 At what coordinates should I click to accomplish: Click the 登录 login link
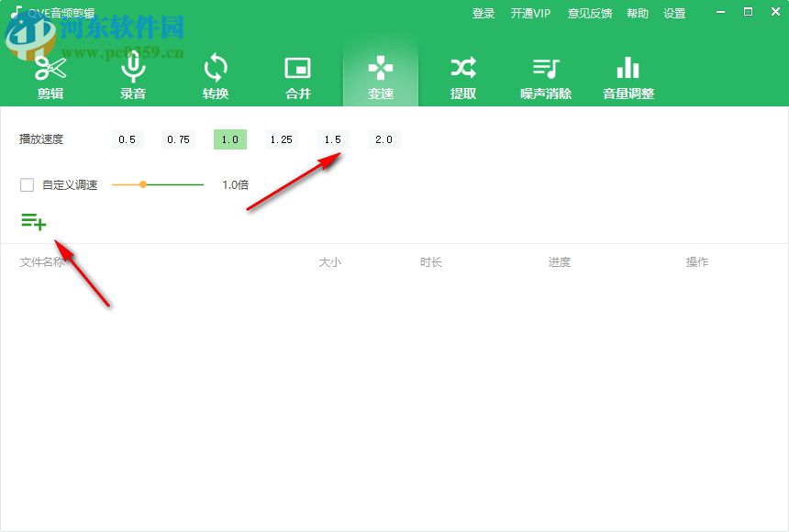click(x=483, y=13)
